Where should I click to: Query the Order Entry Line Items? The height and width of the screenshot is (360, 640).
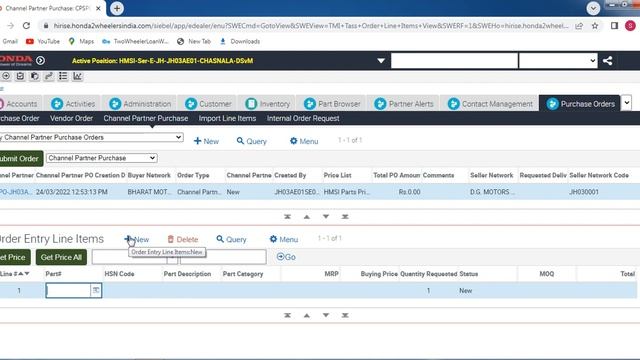[231, 239]
